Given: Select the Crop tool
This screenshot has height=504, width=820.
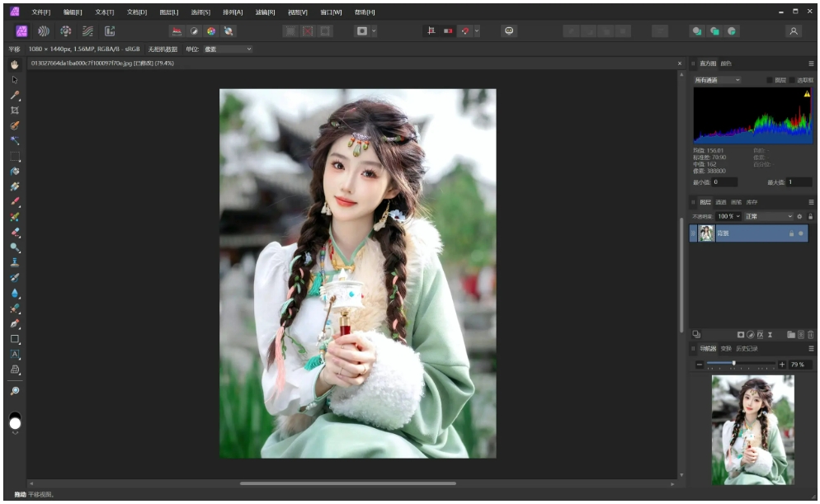Looking at the screenshot, I should point(15,111).
